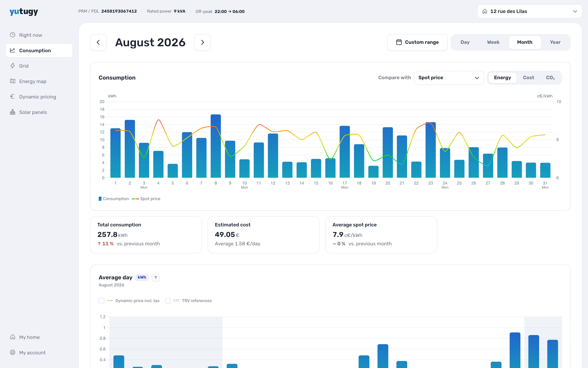
Task: Click the Solar panels icon
Action: pyautogui.click(x=13, y=112)
